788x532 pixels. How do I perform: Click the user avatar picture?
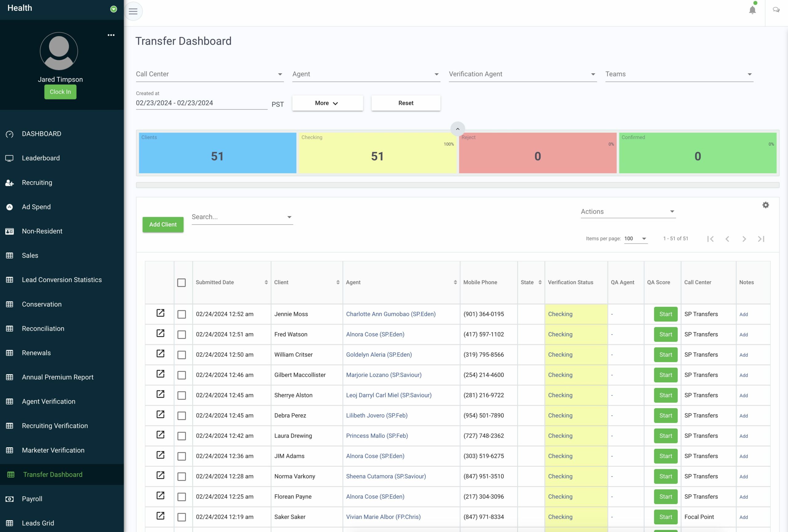point(59,51)
